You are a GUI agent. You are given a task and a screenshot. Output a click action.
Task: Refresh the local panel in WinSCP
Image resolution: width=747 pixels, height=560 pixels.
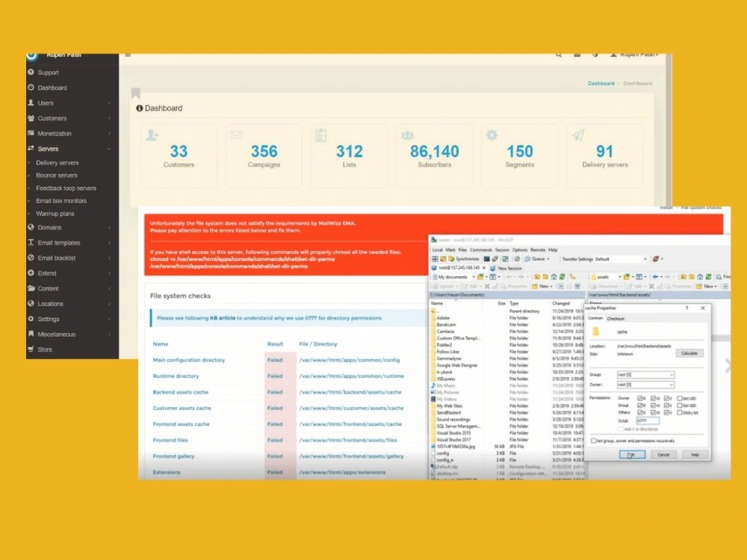coord(562,277)
